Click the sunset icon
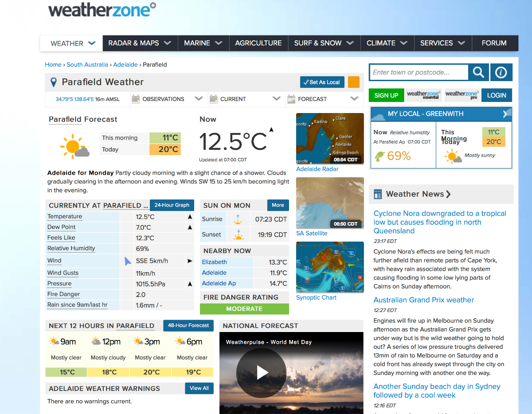The image size is (532, 414). click(239, 234)
